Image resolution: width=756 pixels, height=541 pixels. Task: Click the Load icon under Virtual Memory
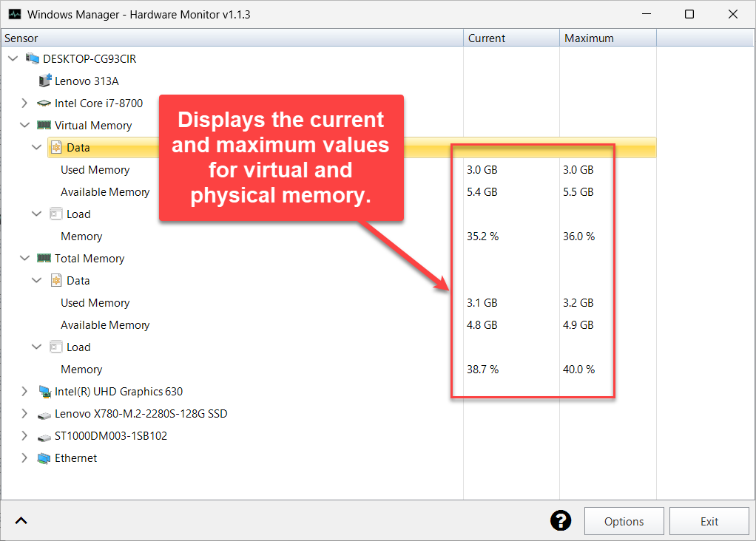click(x=56, y=214)
